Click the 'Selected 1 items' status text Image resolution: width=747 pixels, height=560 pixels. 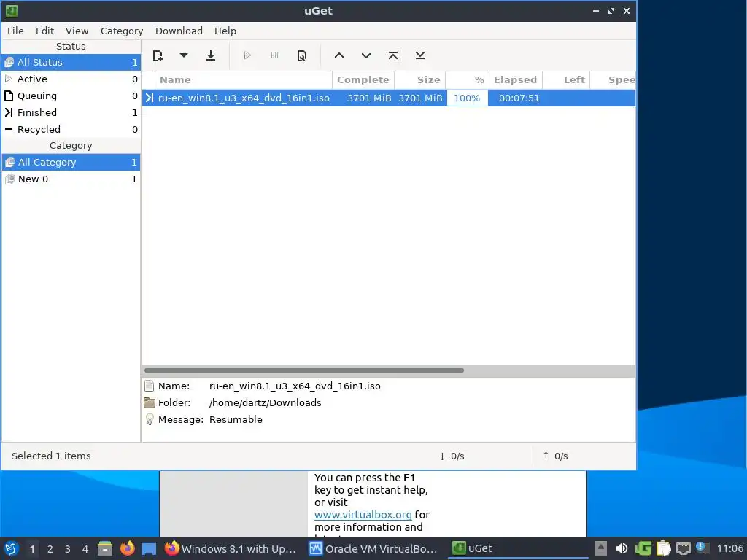52,456
